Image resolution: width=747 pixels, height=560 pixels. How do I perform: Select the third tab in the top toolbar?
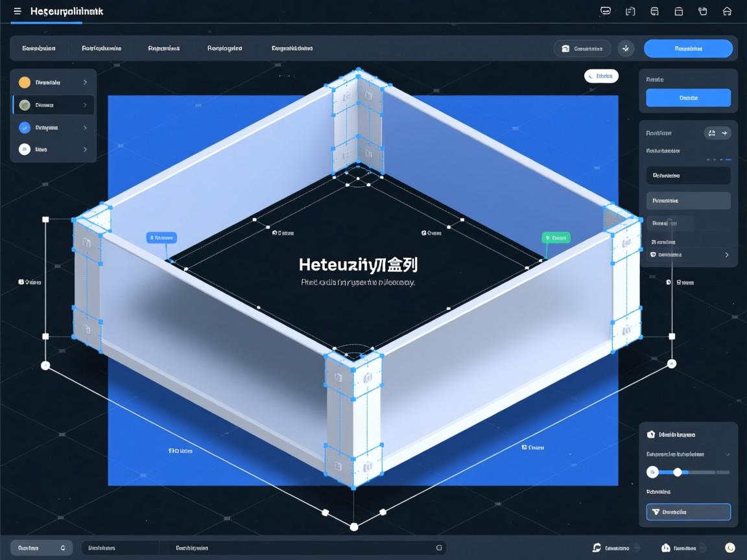163,49
